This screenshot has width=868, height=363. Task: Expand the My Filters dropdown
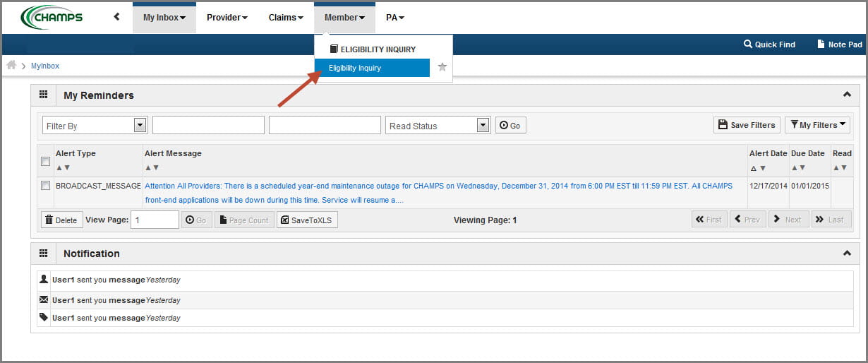tap(817, 125)
